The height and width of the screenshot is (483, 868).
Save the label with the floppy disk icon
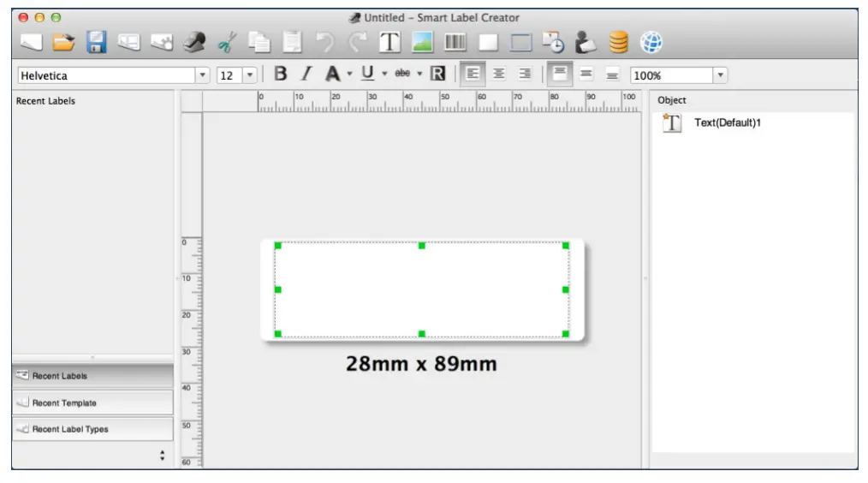96,42
